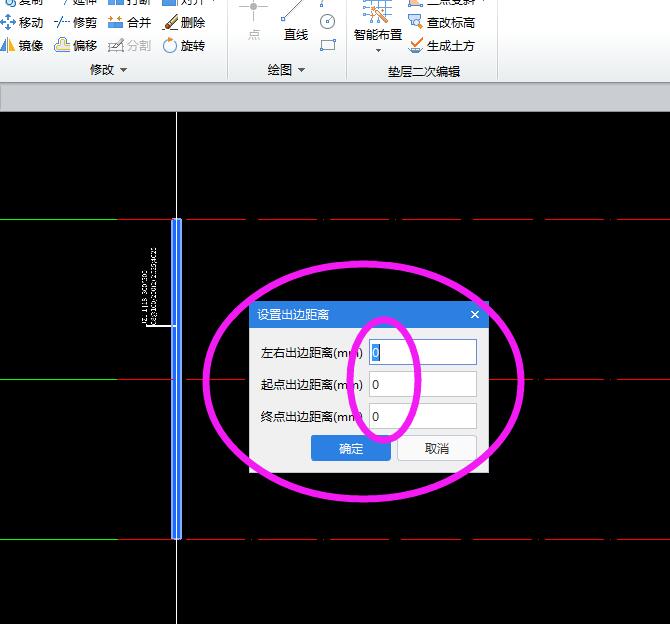
Task: Close the 设置出边距离 dialog
Action: (475, 315)
